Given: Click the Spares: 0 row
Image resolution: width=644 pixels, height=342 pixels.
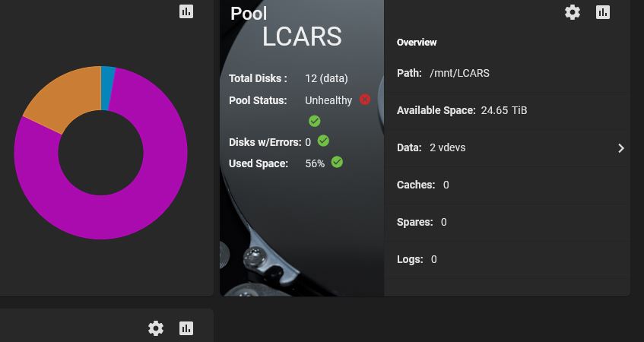Looking at the screenshot, I should point(509,222).
